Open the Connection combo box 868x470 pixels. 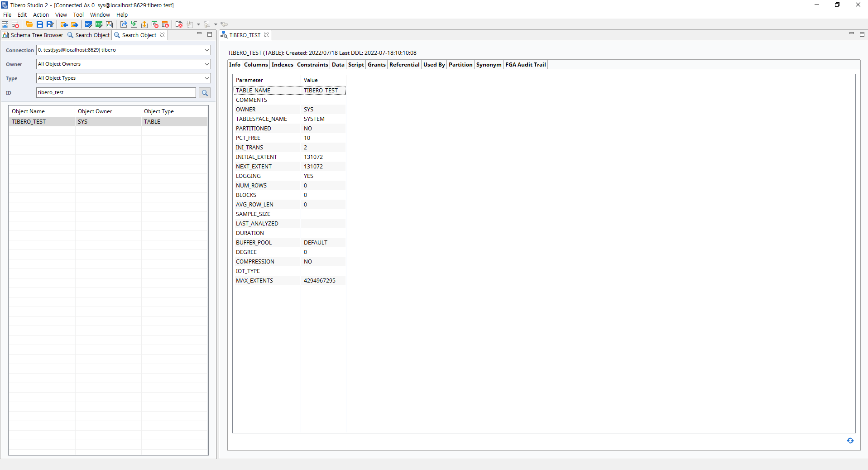124,50
